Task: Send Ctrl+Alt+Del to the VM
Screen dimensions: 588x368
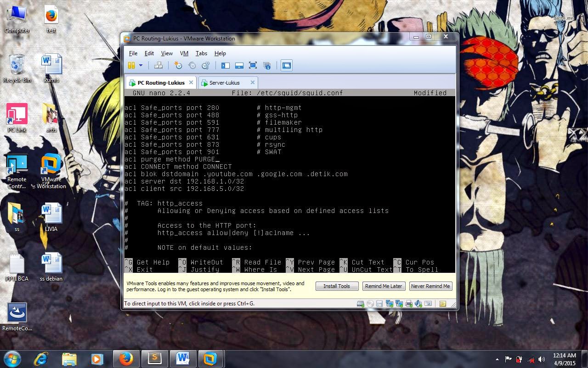Action: click(158, 66)
